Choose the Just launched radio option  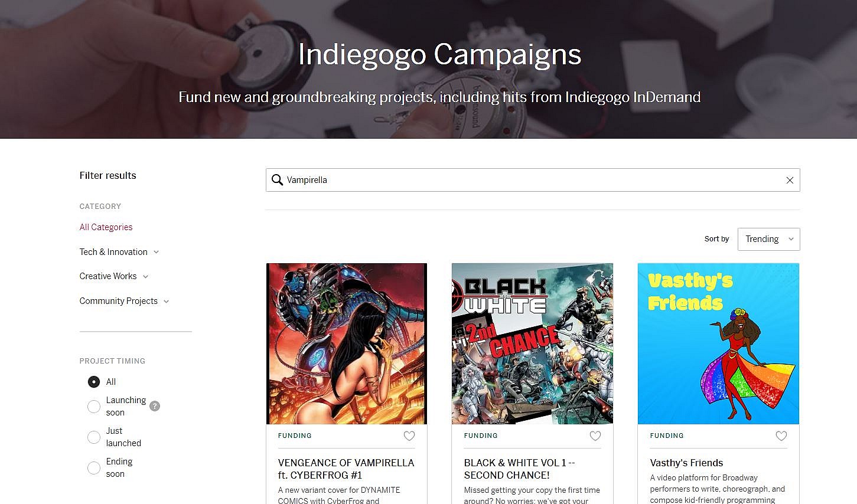tap(94, 437)
